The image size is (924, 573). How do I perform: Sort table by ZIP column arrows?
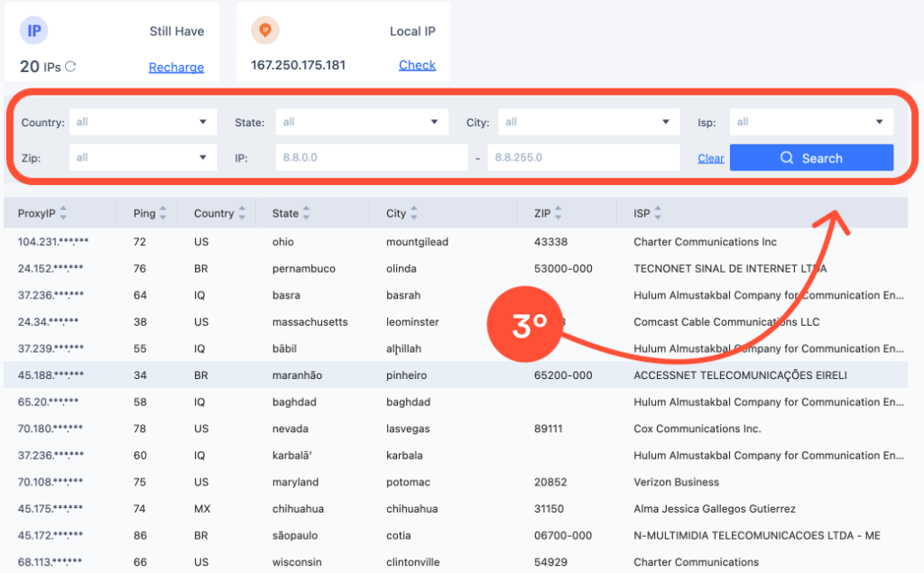click(558, 214)
